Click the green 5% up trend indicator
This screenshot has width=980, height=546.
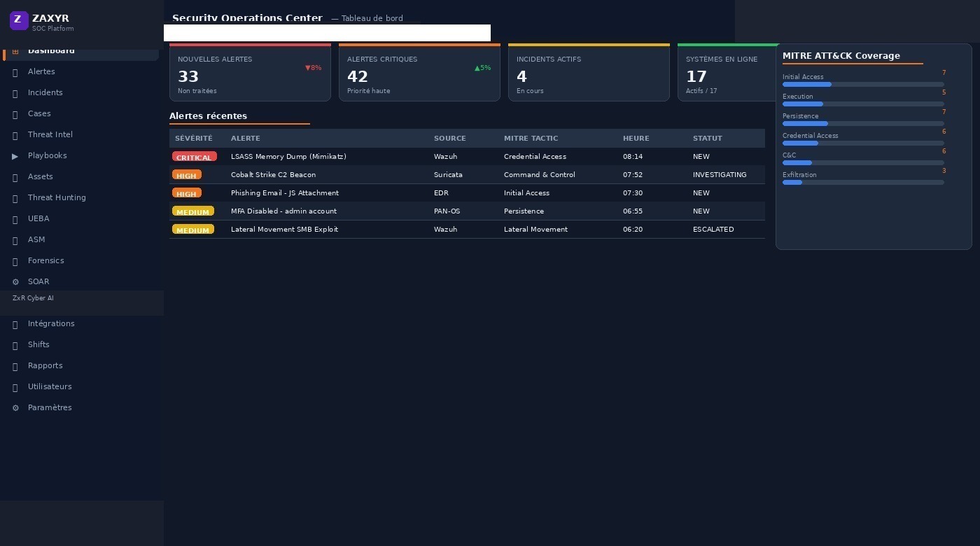pos(483,68)
